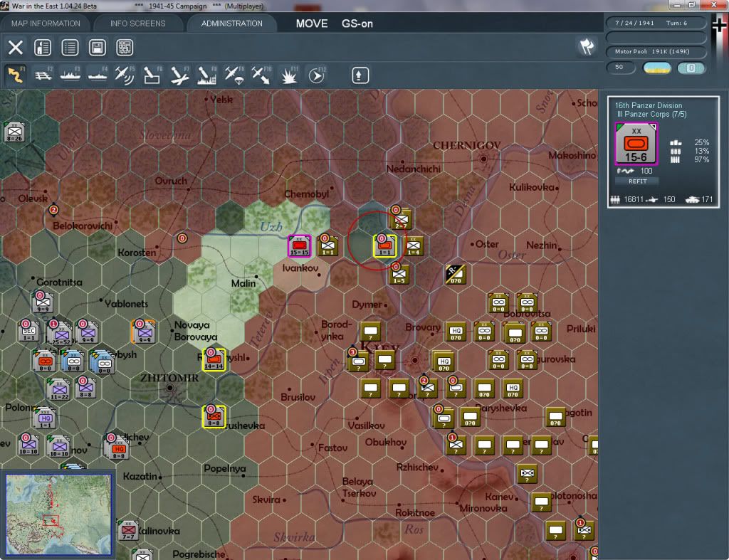Click the two flags icon
Screen dimensions: 729x560
(587, 46)
